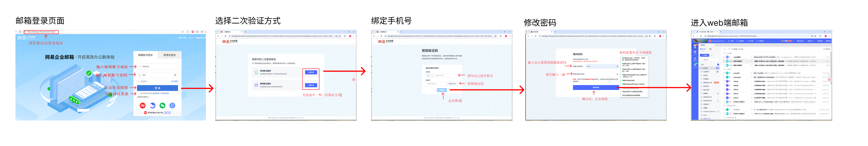Open the 草稿箱 folder
Image resolution: width=868 pixels, height=146 pixels.
tap(705, 93)
